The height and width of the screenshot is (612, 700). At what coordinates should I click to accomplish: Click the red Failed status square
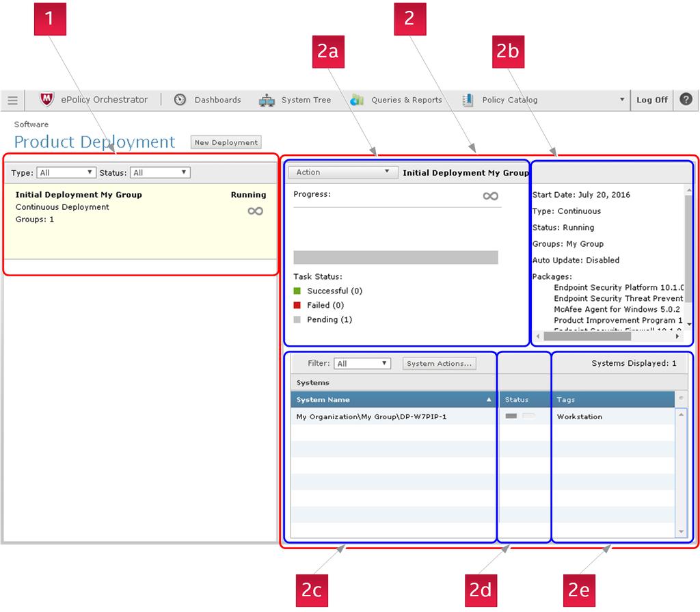[297, 305]
